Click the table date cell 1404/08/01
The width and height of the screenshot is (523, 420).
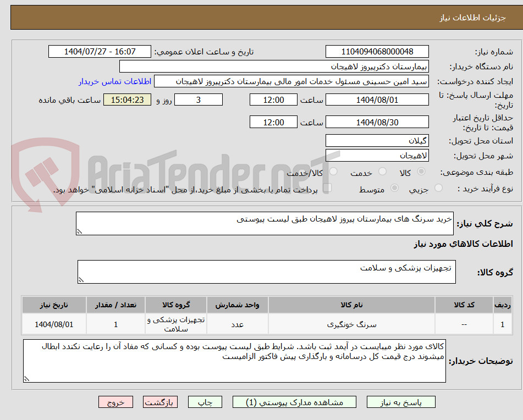point(54,324)
